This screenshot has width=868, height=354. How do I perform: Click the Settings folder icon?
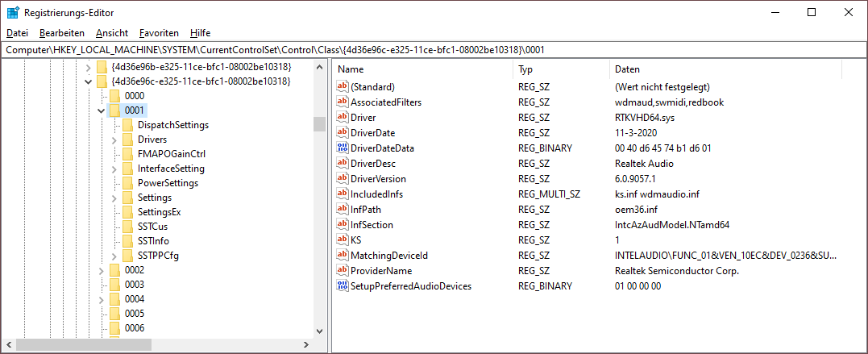coord(128,198)
